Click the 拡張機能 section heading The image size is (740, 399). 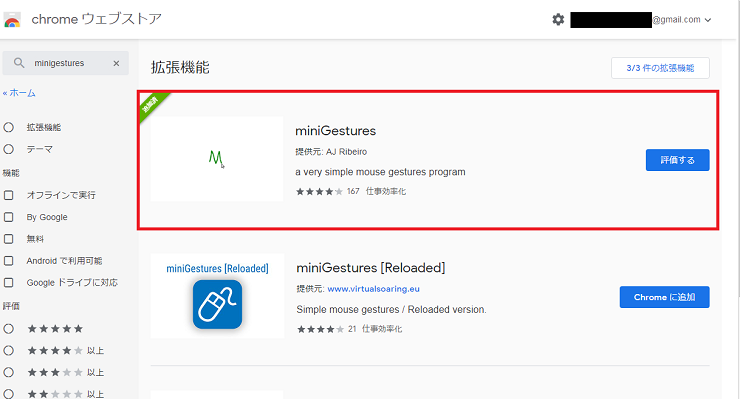click(x=180, y=68)
